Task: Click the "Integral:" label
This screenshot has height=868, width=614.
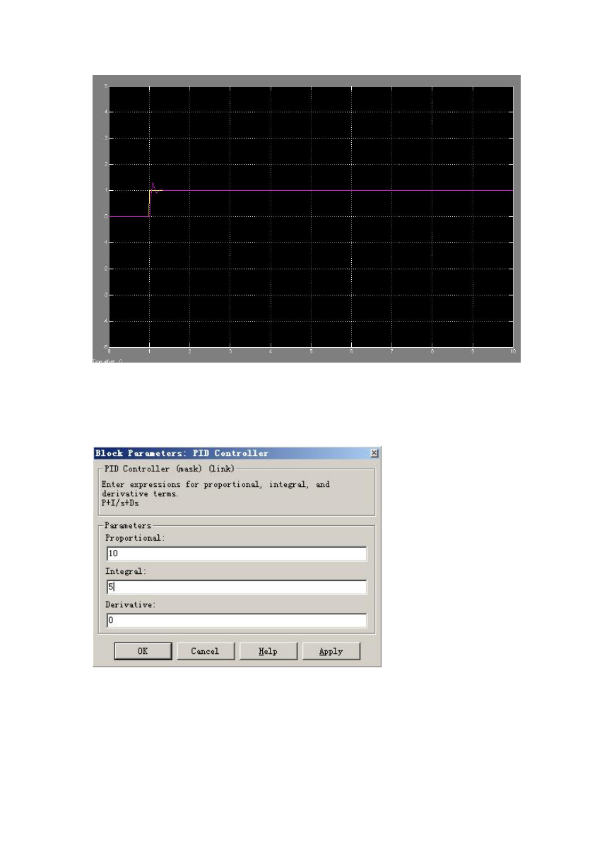Action: pyautogui.click(x=126, y=570)
